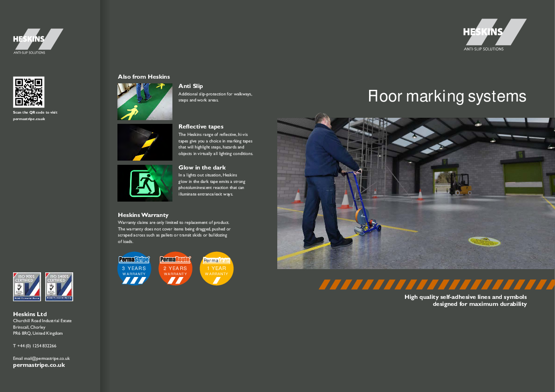Click the Heskins logo at top right
This screenshot has width=555, height=392.
(494, 34)
